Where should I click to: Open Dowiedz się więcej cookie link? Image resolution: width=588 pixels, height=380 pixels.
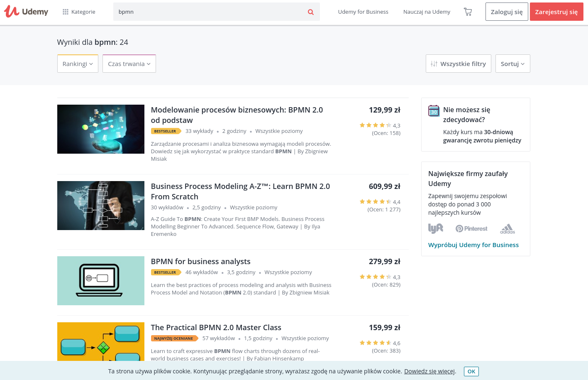(429, 371)
